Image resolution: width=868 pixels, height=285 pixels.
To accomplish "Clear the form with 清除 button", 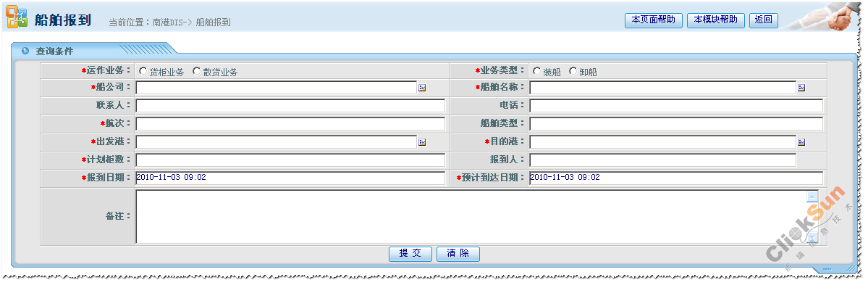I will pyautogui.click(x=458, y=253).
